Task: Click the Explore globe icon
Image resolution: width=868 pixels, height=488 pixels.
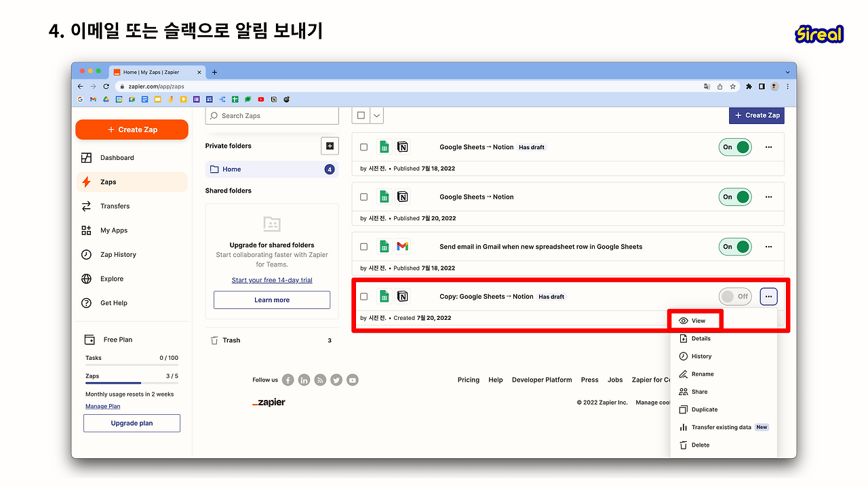Action: [86, 279]
